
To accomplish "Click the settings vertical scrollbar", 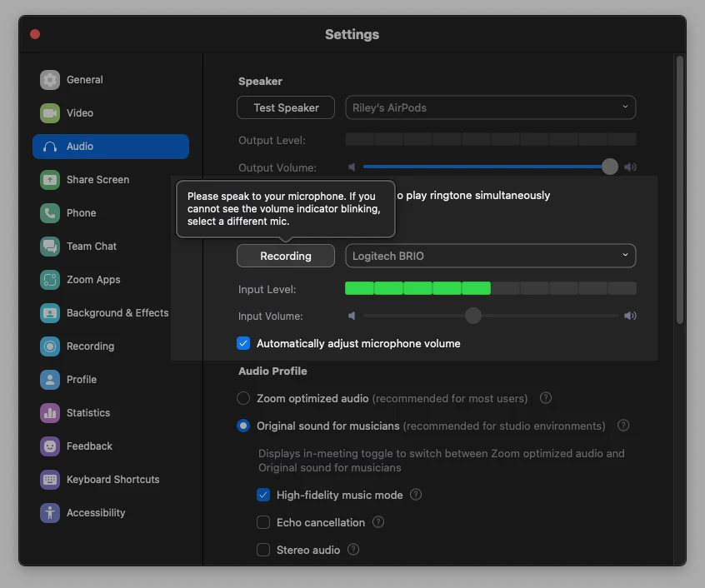I will point(680,190).
